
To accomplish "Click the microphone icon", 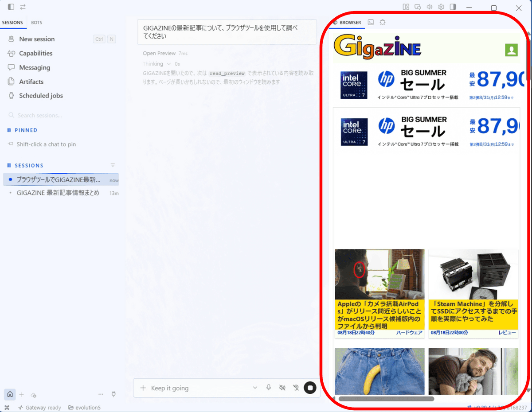I will (x=269, y=388).
